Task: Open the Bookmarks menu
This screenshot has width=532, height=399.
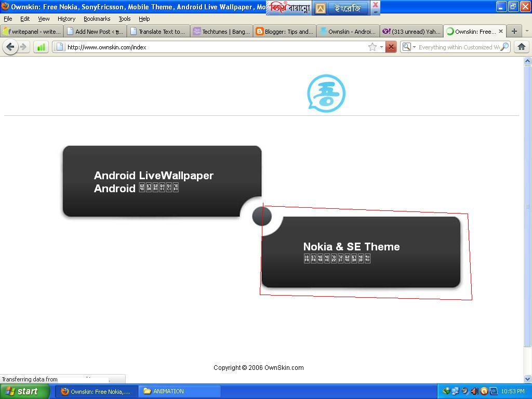Action: pyautogui.click(x=97, y=19)
